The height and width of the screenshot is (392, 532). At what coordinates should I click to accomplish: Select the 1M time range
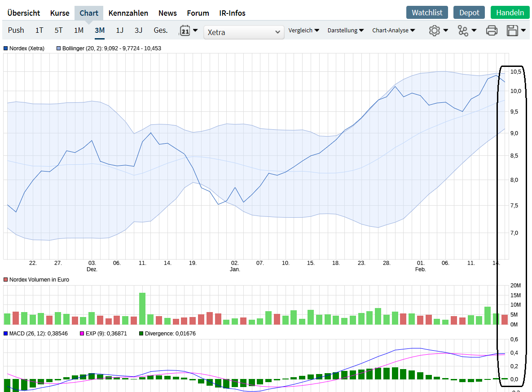coord(79,30)
